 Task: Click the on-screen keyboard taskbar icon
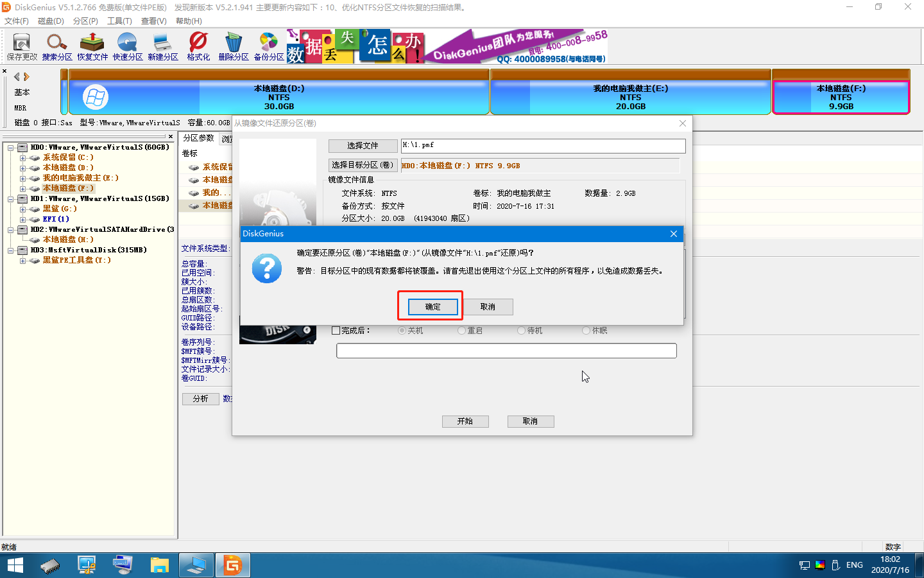(123, 565)
